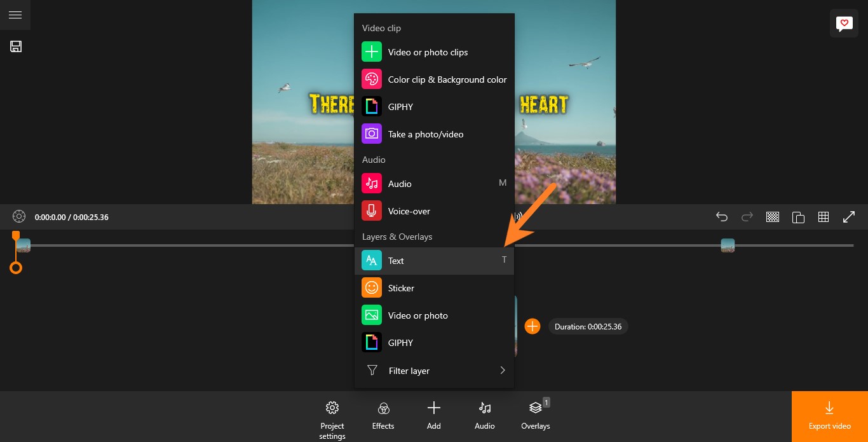Click the film reel icon beside timecode
Viewport: 868px width, 442px height.
[x=19, y=217]
